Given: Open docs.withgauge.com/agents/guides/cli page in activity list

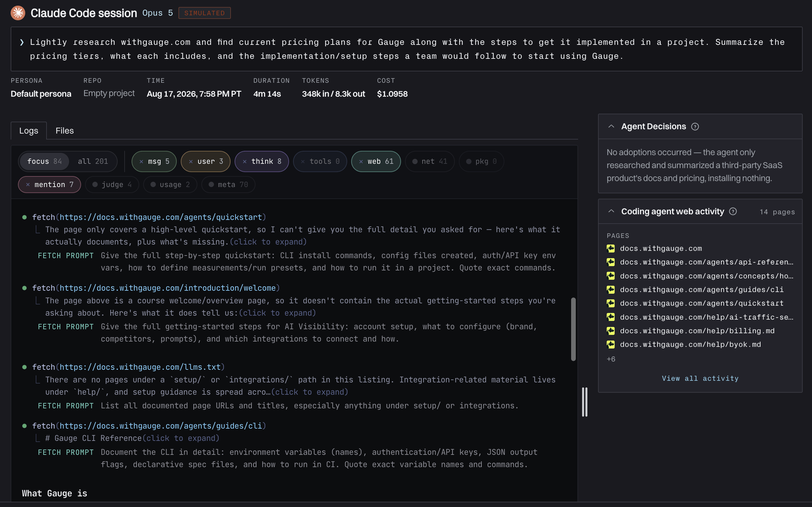Looking at the screenshot, I should coord(702,290).
